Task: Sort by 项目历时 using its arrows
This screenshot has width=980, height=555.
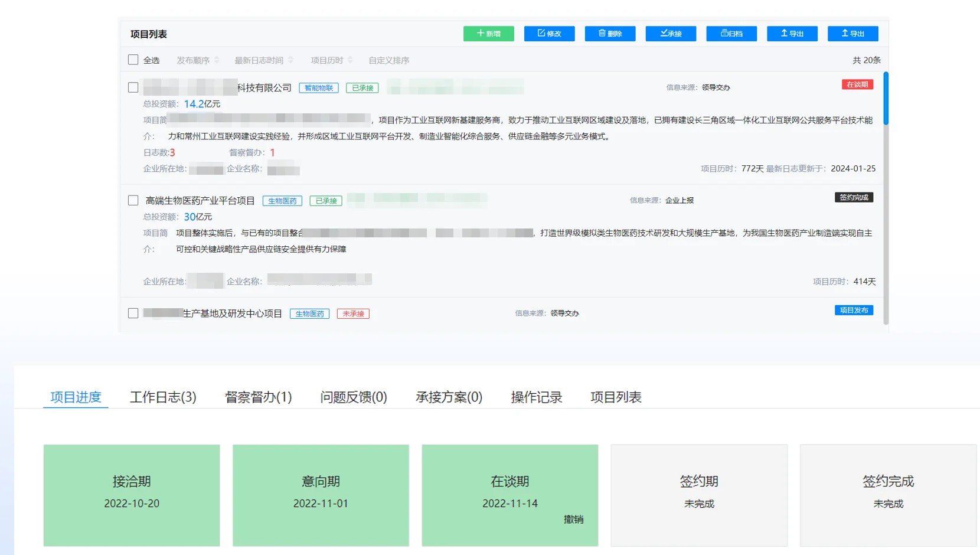Action: point(350,60)
